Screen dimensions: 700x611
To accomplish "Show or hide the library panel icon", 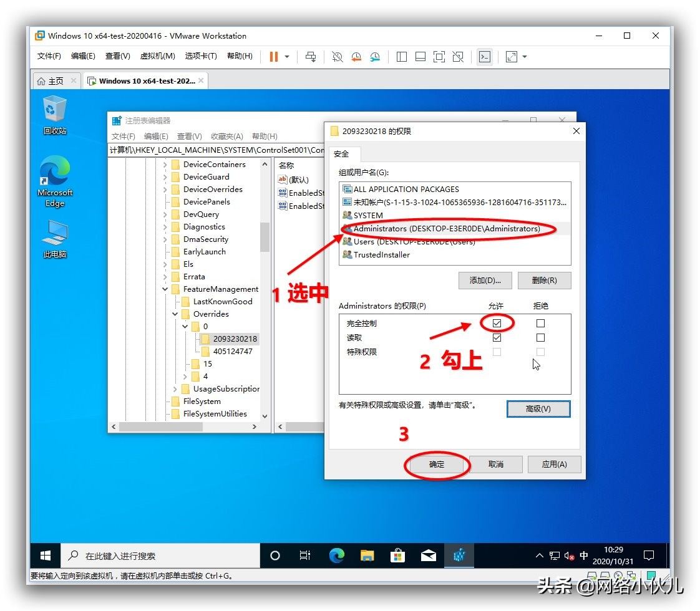I will 401,57.
